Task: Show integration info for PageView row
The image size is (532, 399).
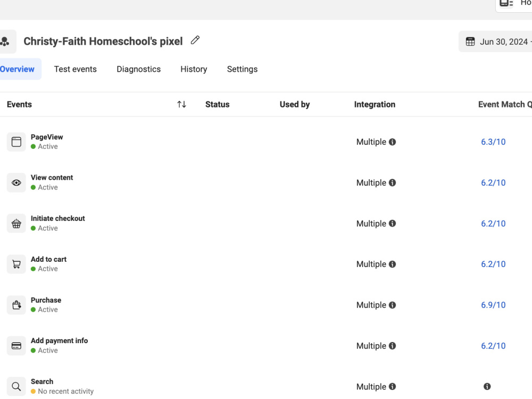Action: pos(392,142)
